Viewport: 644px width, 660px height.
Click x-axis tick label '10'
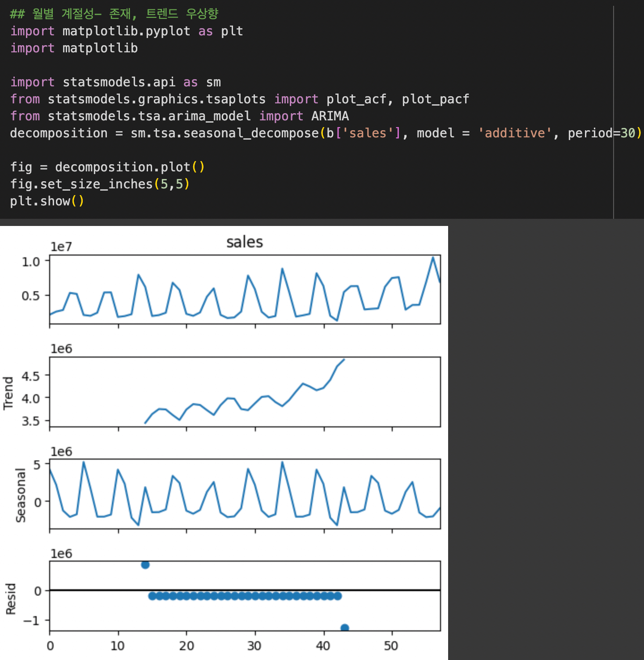[118, 646]
